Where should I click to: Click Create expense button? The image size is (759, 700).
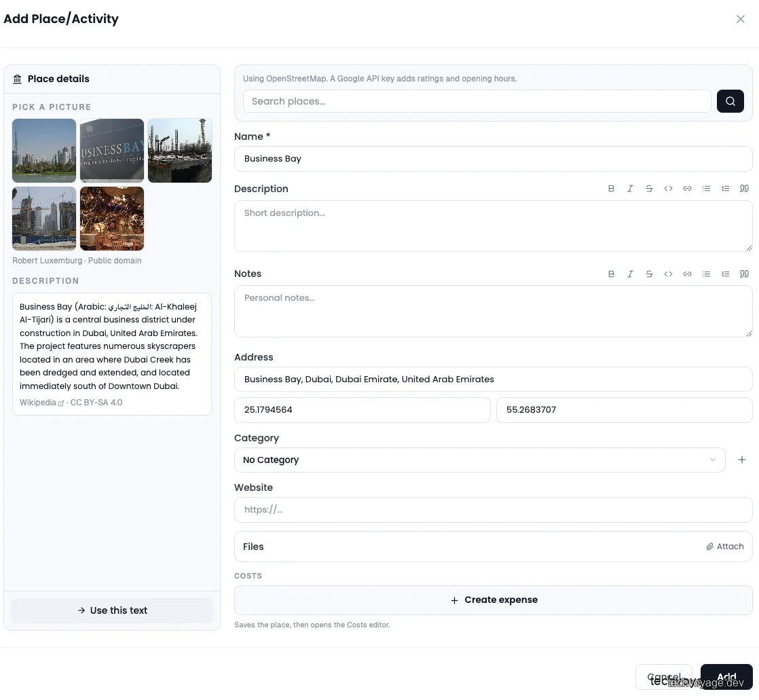(494, 600)
